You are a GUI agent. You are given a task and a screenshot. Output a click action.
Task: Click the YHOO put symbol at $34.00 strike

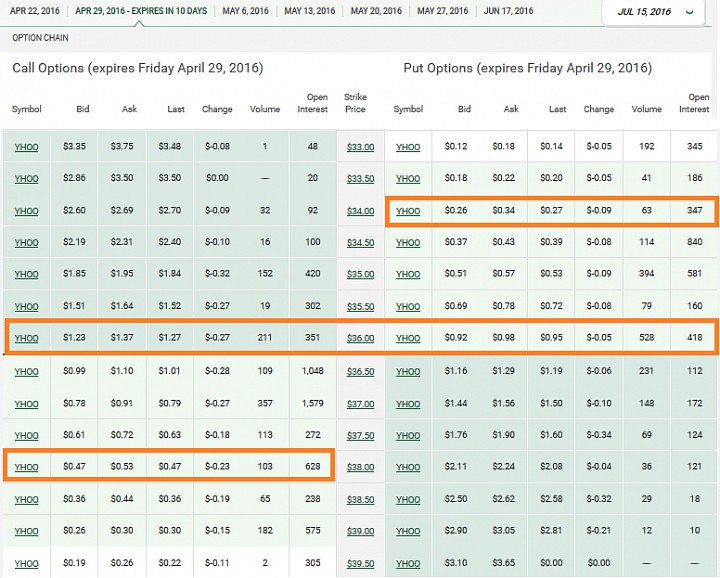(x=408, y=211)
